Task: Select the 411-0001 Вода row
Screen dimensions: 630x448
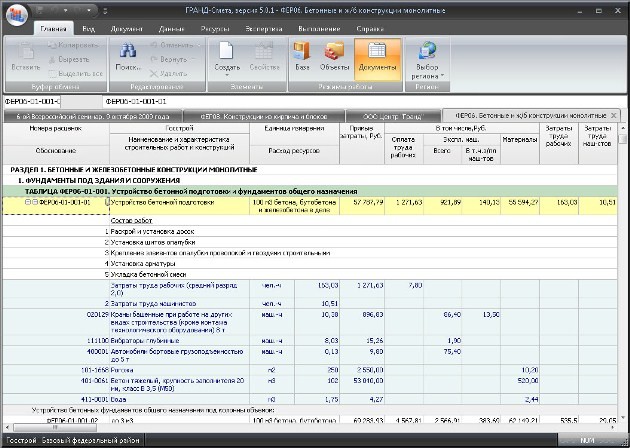Action: click(310, 399)
